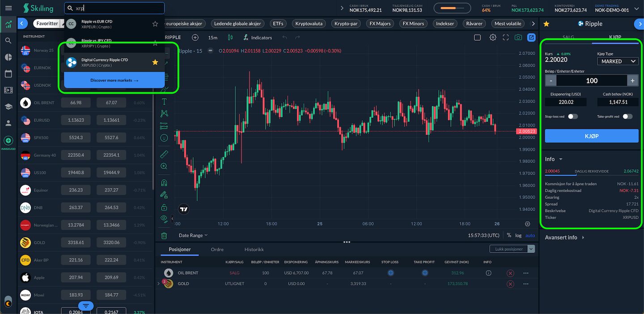This screenshot has height=314, width=644.
Task: Toggle hide all drawings eye icon
Action: tap(164, 219)
